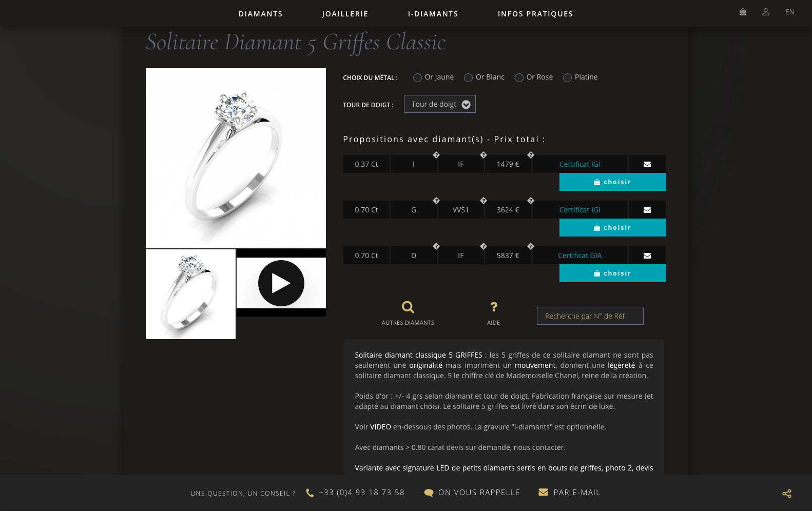Click the share icon at bottom right
Screen dimensions: 812x511
pos(787,494)
